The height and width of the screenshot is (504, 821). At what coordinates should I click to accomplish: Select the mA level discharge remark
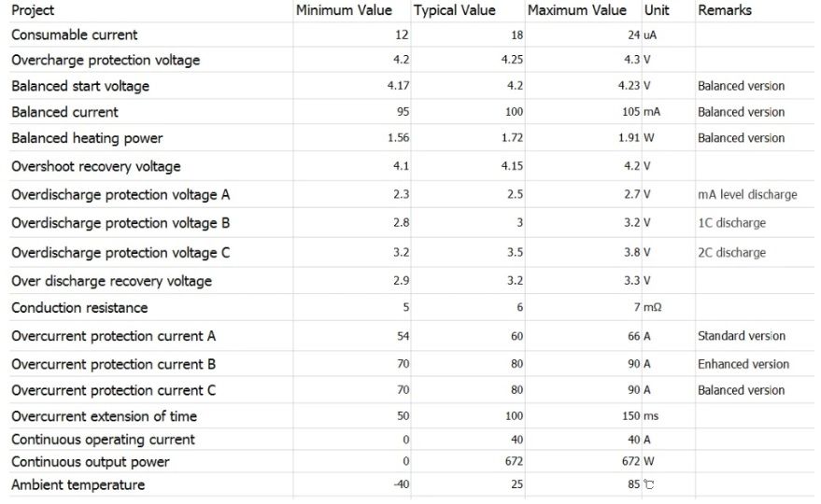(x=747, y=194)
